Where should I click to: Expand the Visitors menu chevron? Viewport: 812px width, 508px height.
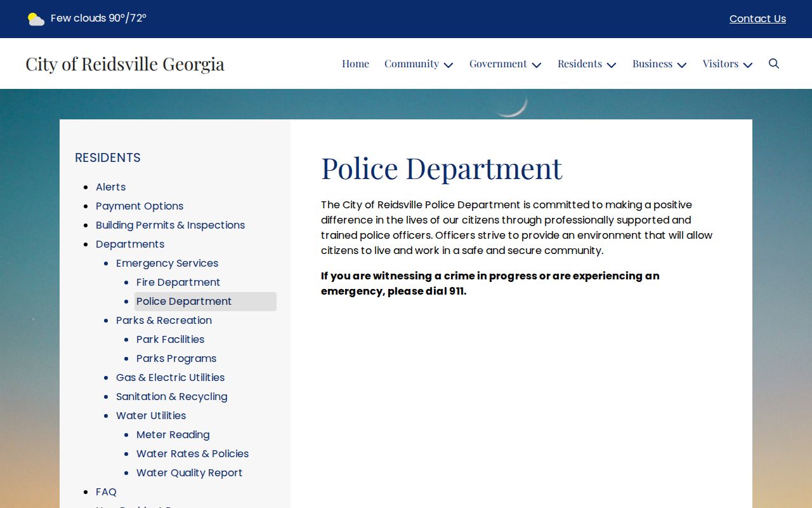(x=748, y=65)
